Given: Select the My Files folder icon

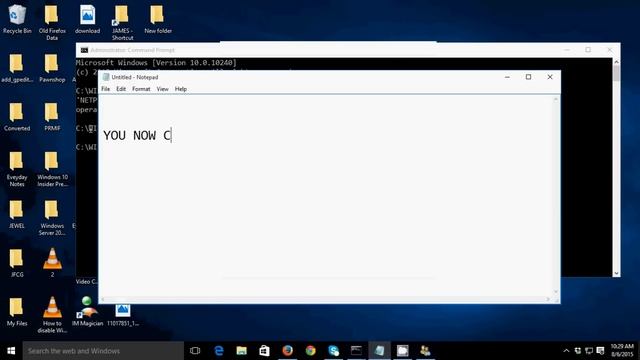Looking at the screenshot, I should (x=17, y=312).
